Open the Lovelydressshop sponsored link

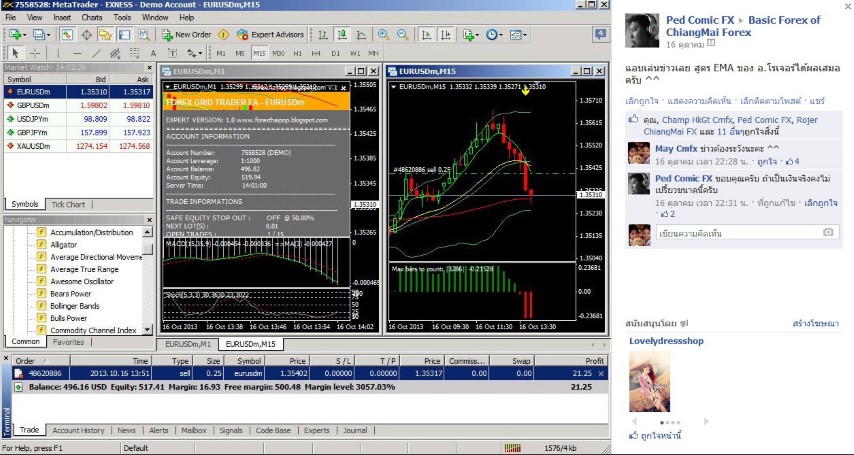coord(666,341)
